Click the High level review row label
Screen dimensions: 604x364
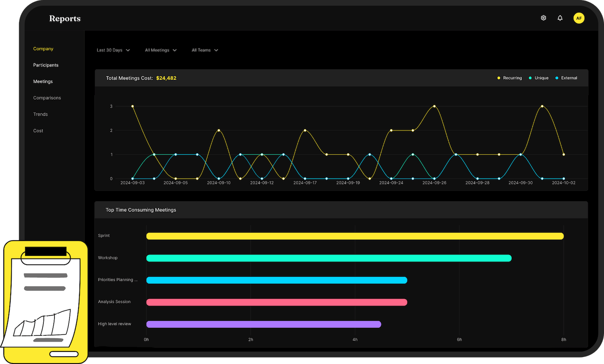115,324
